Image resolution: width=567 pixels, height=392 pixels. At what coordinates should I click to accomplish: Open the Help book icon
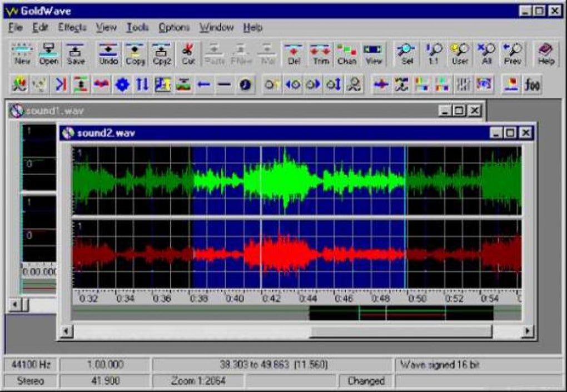click(x=546, y=54)
